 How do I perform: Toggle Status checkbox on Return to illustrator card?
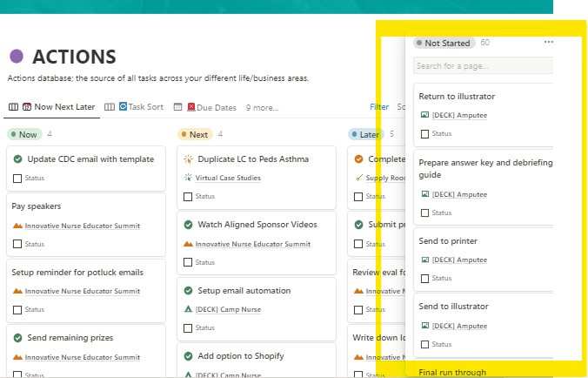tap(424, 134)
